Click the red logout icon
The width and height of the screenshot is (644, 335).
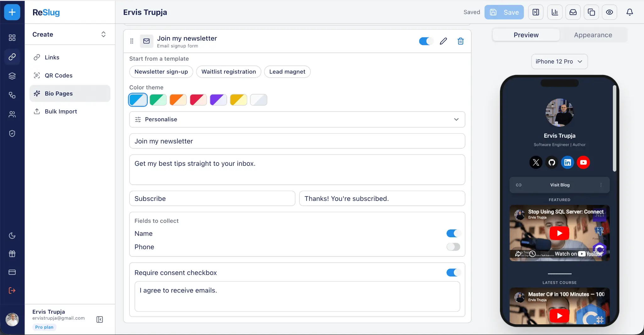click(x=12, y=290)
